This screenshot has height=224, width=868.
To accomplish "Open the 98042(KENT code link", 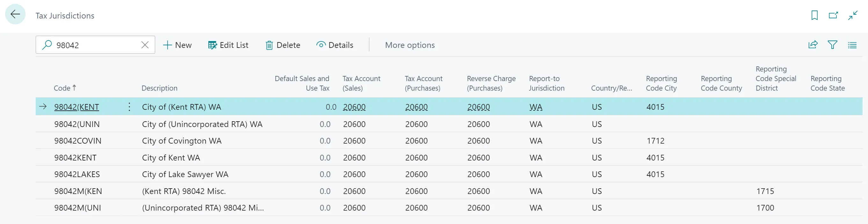I will tap(76, 107).
